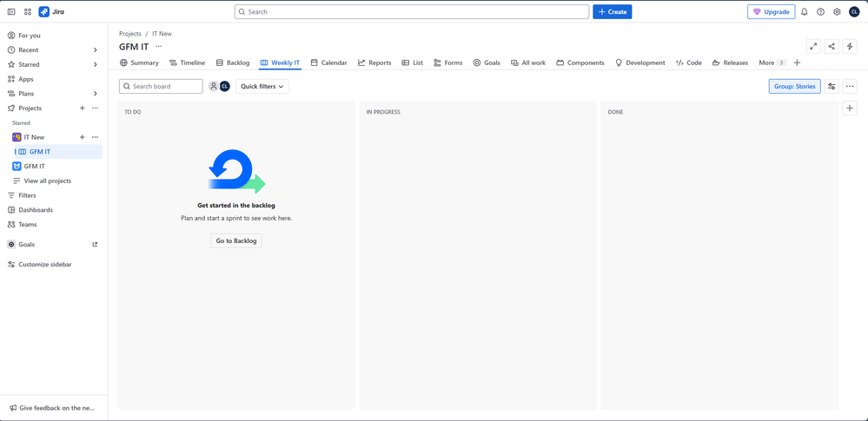Viewport: 868px width, 421px height.
Task: Click the plus icon next to IT New
Action: point(82,137)
